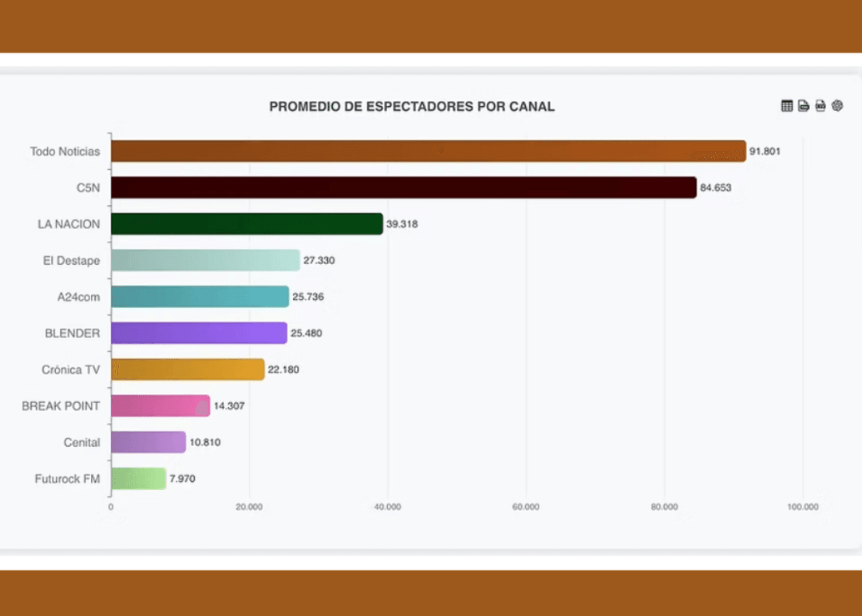Click the chart title text

412,107
